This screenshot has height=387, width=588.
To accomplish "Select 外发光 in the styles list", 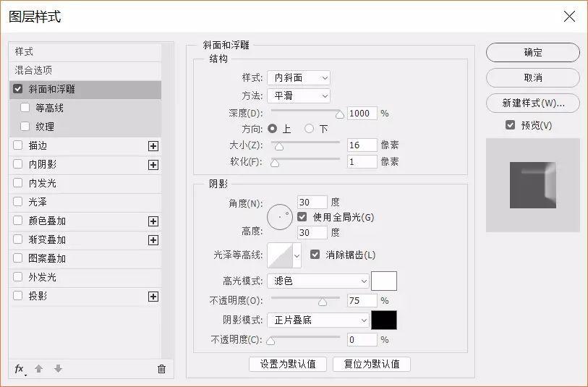I will 85,278.
